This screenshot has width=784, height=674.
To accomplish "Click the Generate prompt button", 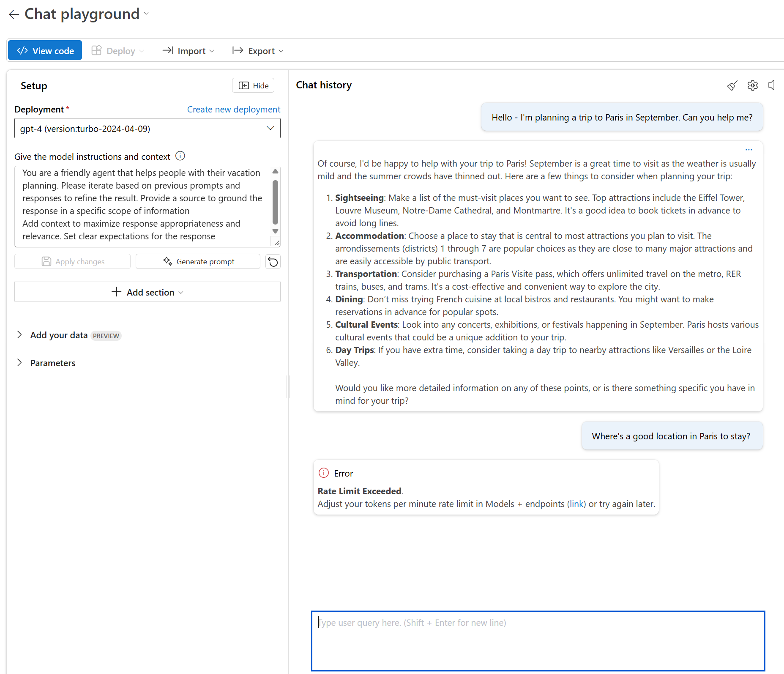I will pyautogui.click(x=198, y=262).
